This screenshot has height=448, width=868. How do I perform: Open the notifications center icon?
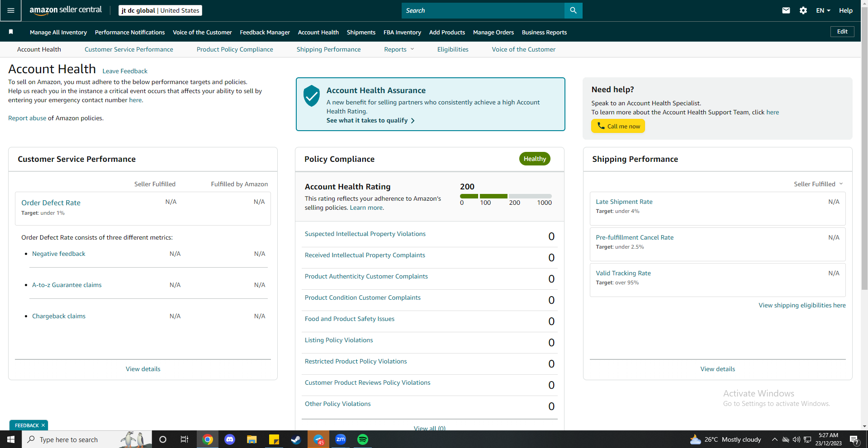[x=854, y=440]
